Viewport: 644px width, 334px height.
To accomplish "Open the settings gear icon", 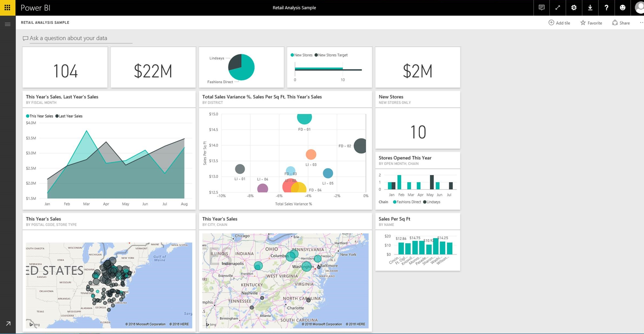I will coord(574,8).
